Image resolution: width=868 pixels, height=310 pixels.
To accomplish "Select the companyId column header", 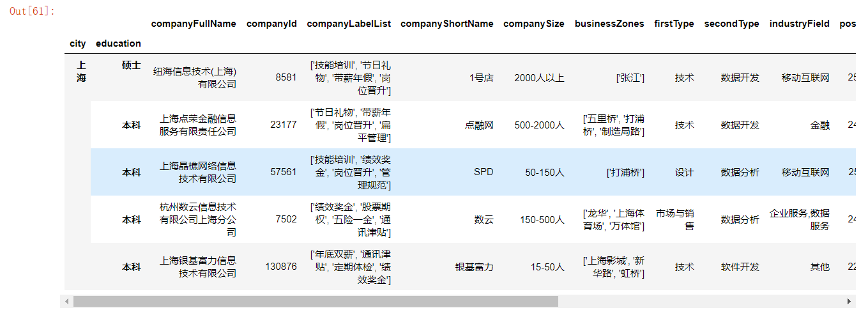I will (271, 24).
